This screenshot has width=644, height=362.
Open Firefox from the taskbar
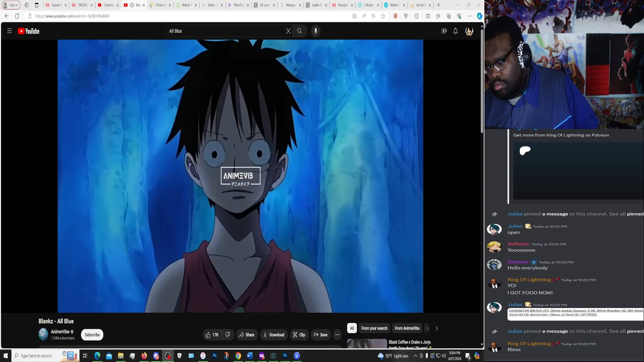(x=144, y=356)
